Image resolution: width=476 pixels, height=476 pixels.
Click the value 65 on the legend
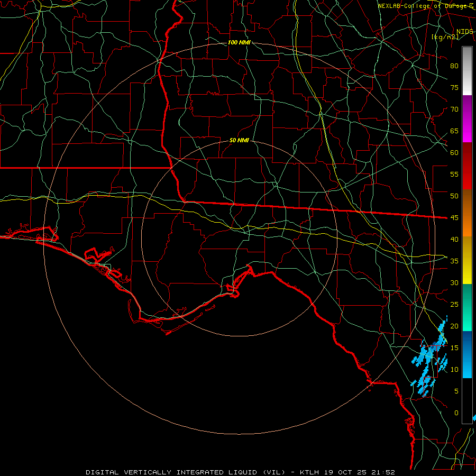[x=454, y=131]
